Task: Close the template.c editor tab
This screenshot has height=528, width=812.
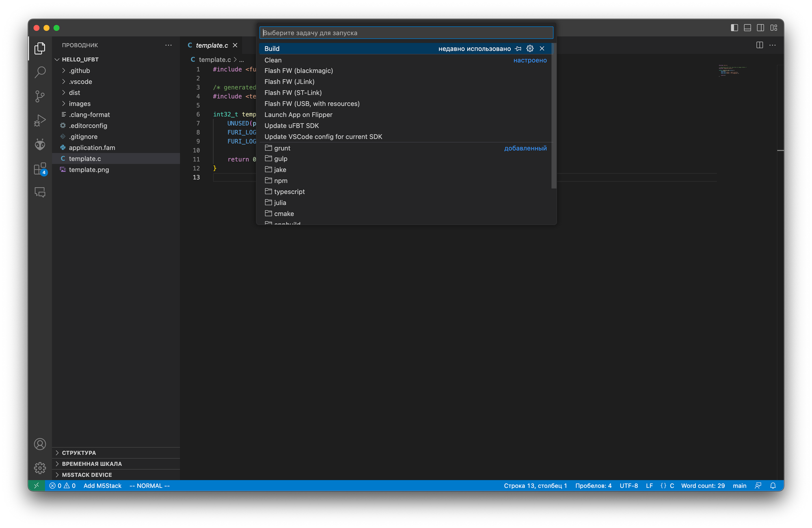Action: pyautogui.click(x=235, y=45)
